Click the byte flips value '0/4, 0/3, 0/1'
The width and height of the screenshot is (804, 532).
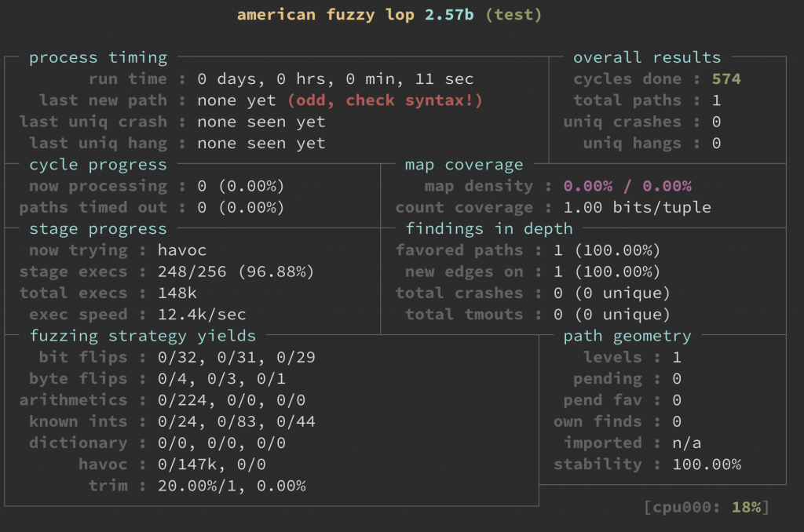tap(221, 379)
